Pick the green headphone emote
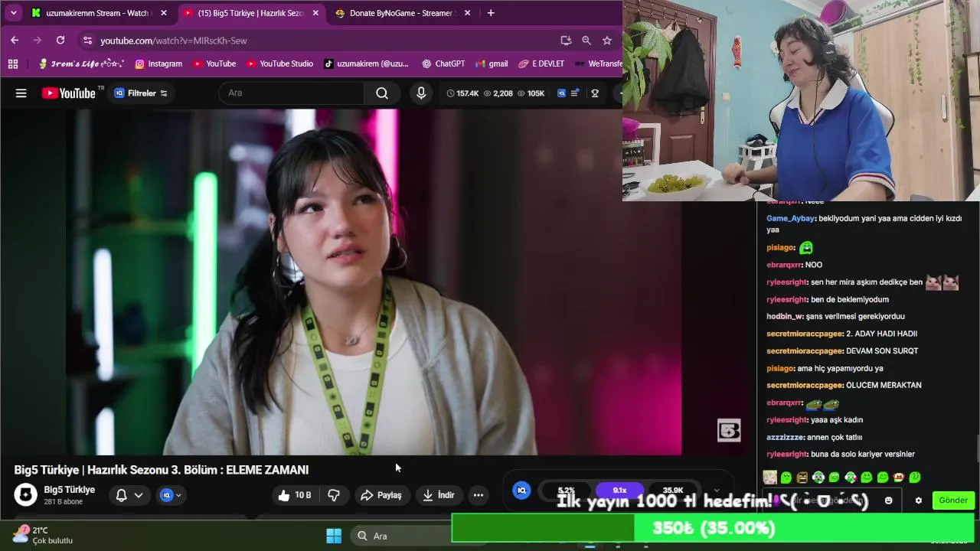This screenshot has height=551, width=980. tap(818, 478)
